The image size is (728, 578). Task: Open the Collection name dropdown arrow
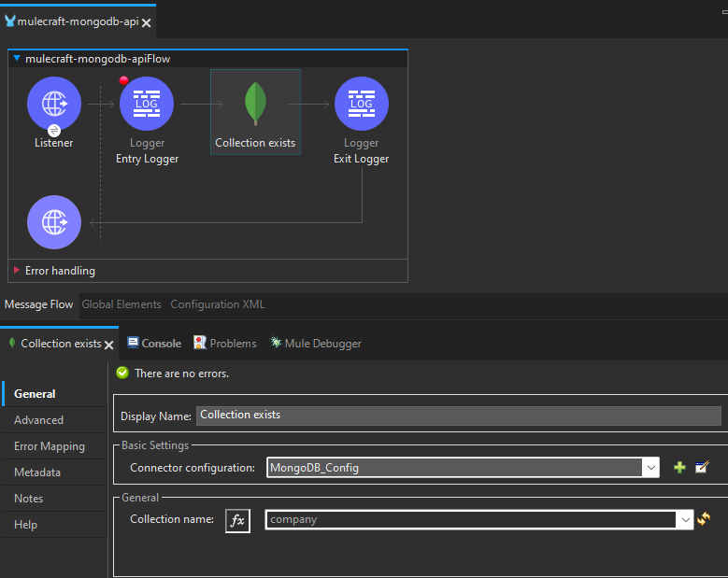tap(686, 519)
